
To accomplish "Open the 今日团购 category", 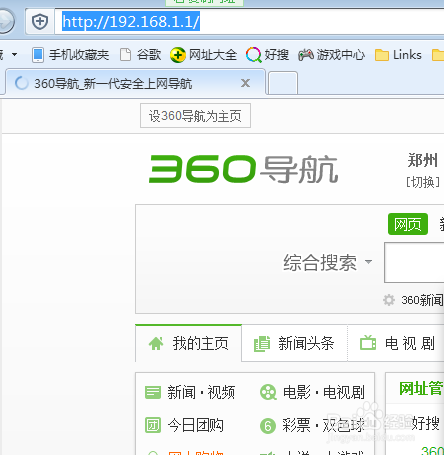I will point(195,425).
